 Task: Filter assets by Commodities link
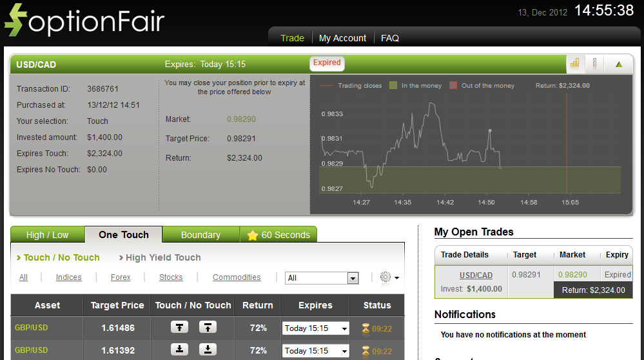tap(237, 277)
